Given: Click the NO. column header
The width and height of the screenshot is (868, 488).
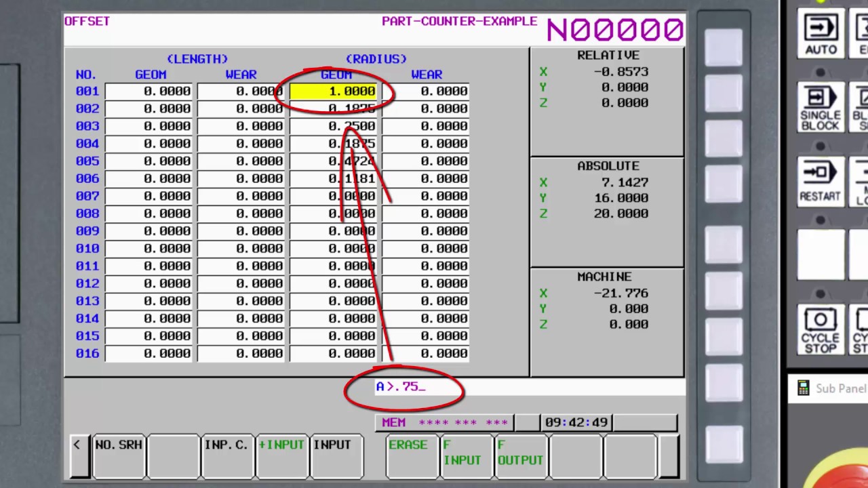Looking at the screenshot, I should click(x=86, y=75).
